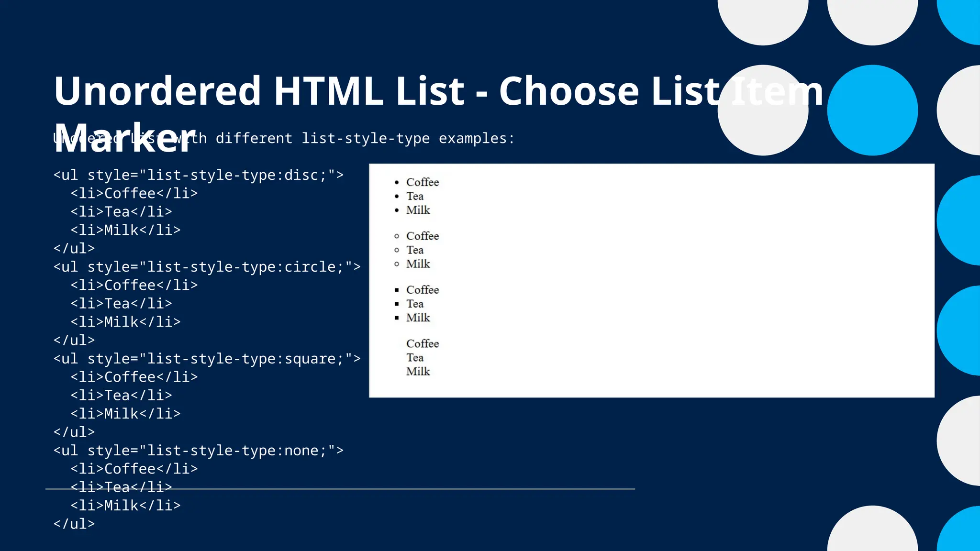Click "Tea" in the square-bulleted list

415,304
